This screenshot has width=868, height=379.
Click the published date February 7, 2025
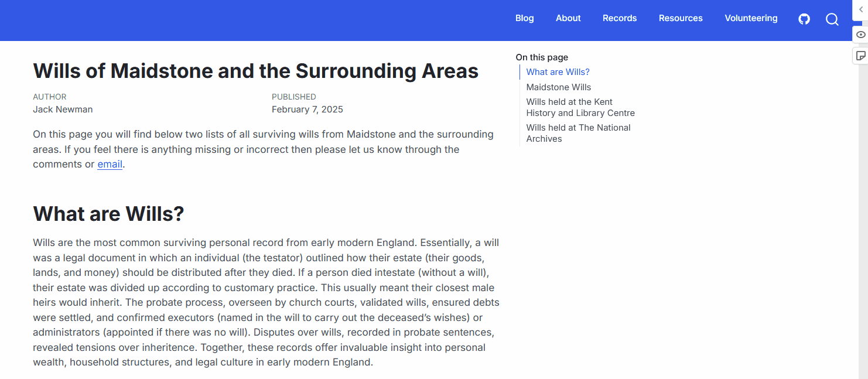(x=307, y=110)
